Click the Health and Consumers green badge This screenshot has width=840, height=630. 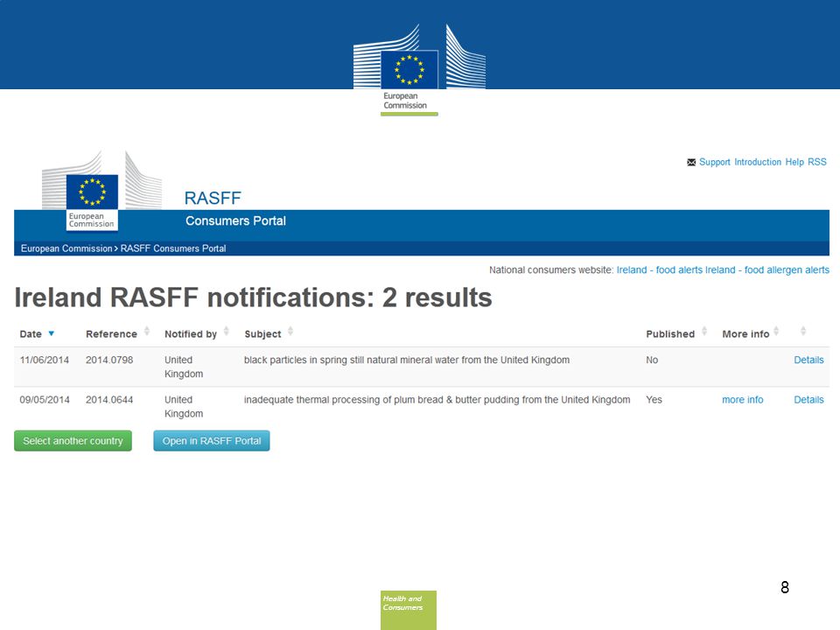tap(409, 610)
